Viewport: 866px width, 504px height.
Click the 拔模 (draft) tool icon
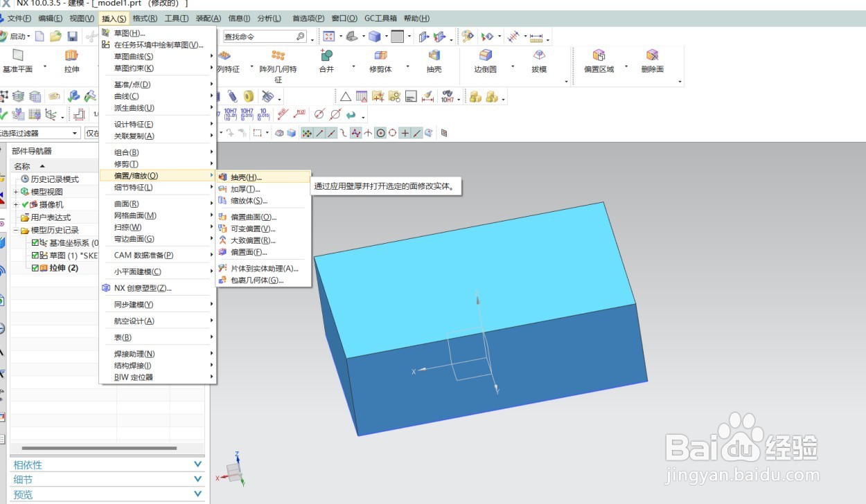pos(539,55)
